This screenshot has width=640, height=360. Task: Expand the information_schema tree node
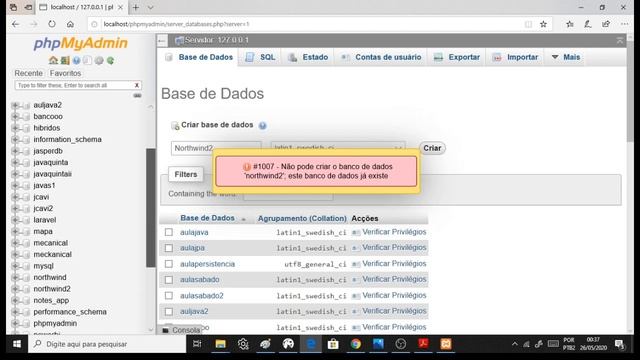(x=15, y=140)
